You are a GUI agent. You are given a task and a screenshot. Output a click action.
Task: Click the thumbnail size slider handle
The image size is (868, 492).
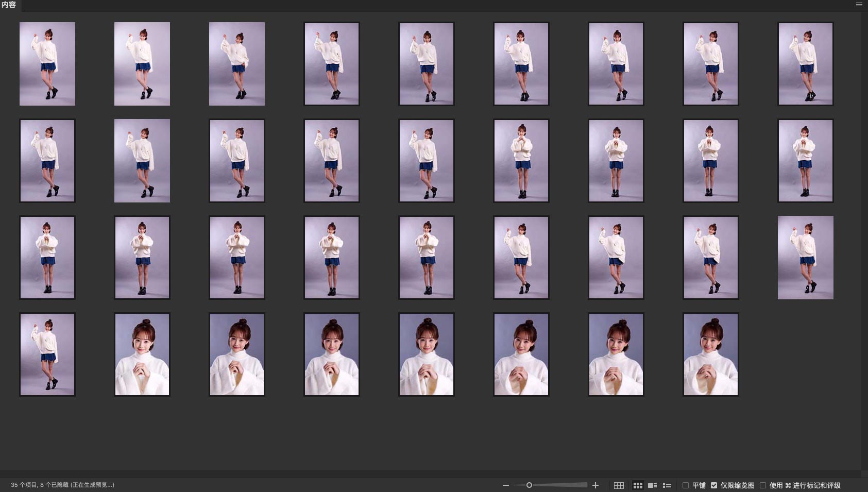tap(529, 485)
